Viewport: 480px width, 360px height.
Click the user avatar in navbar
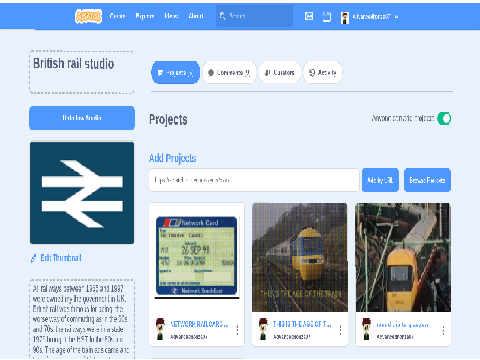point(345,17)
